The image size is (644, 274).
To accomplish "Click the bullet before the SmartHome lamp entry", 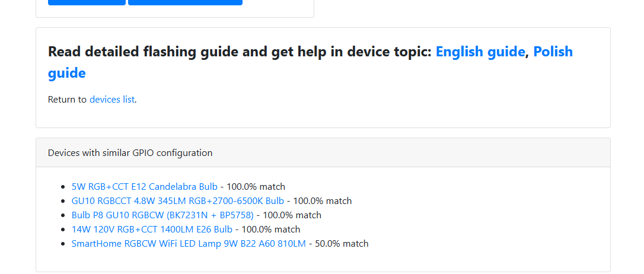I will coord(63,243).
